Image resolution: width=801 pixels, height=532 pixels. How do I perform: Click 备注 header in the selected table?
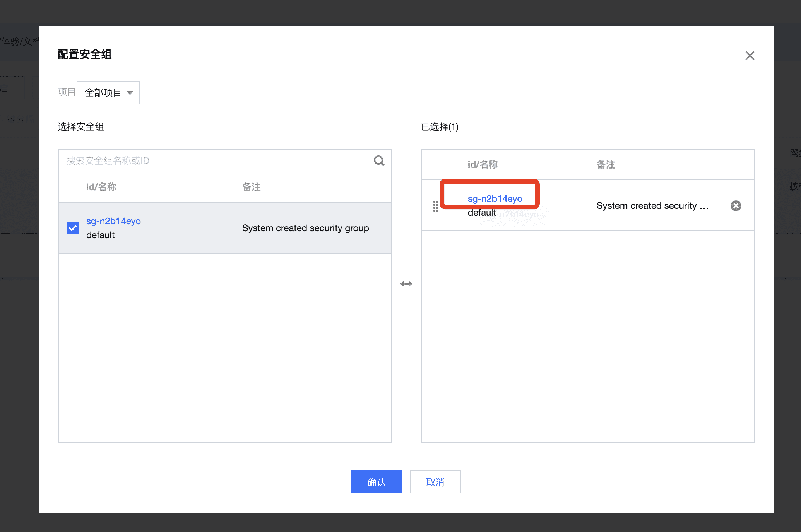[x=606, y=165]
